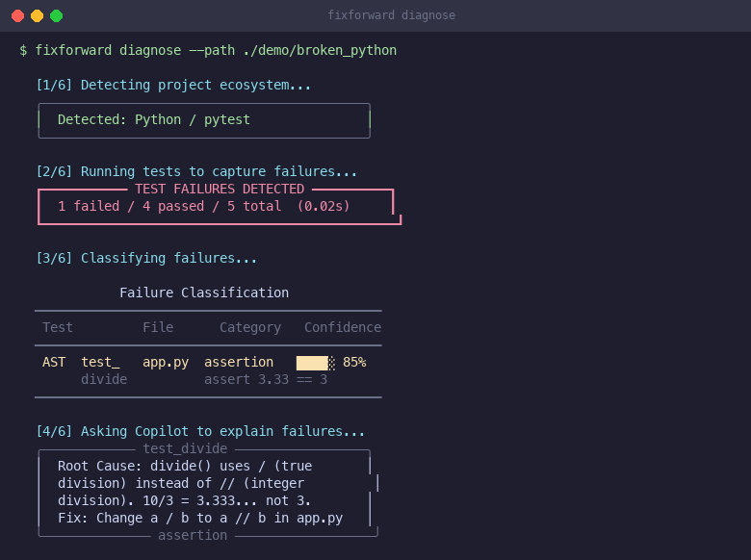Screen dimensions: 751x560
Task: Click the '1 failed / 4 passed' summary
Action: [x=131, y=206]
